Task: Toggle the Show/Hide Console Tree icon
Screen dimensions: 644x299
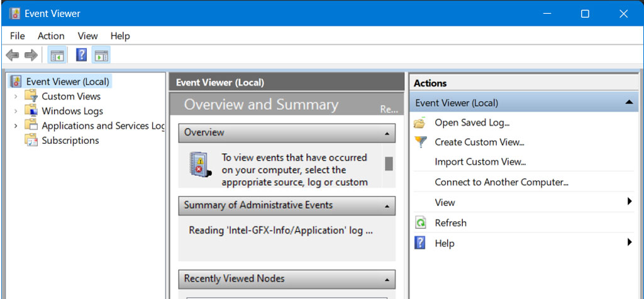Action: point(57,55)
